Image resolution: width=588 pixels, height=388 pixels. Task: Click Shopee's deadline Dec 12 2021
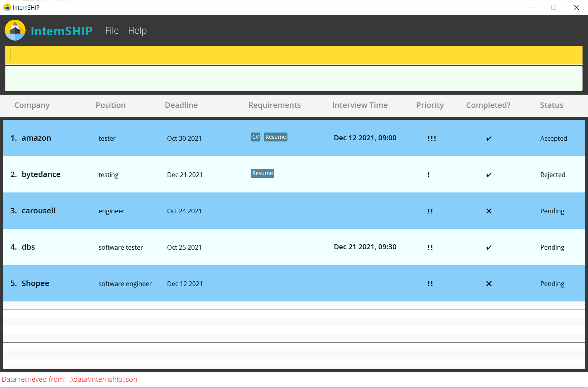tap(185, 284)
